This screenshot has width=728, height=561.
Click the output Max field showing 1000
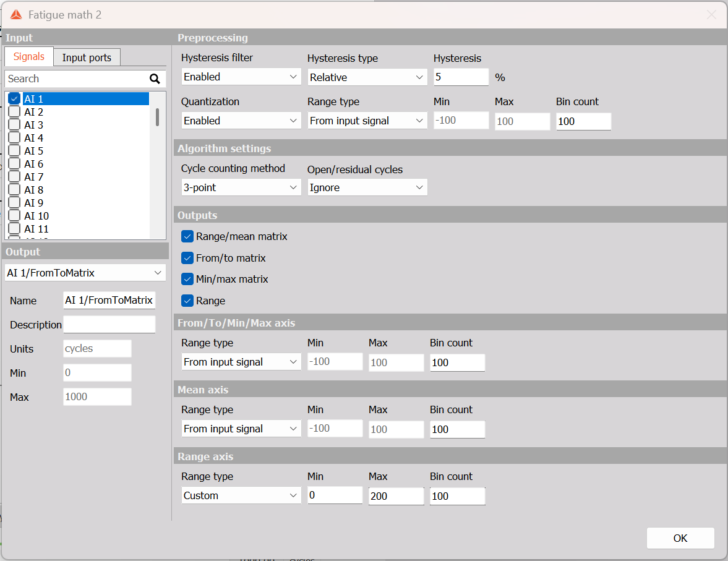[97, 396]
